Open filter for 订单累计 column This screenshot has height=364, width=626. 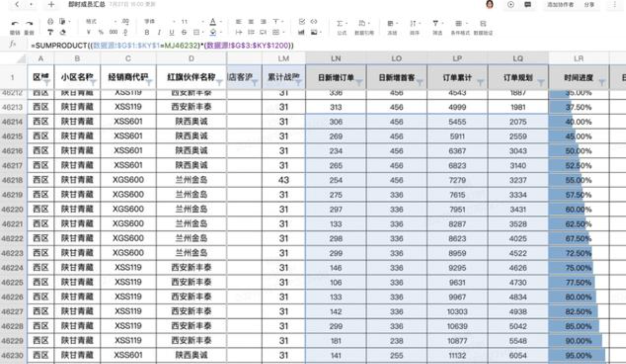481,82
